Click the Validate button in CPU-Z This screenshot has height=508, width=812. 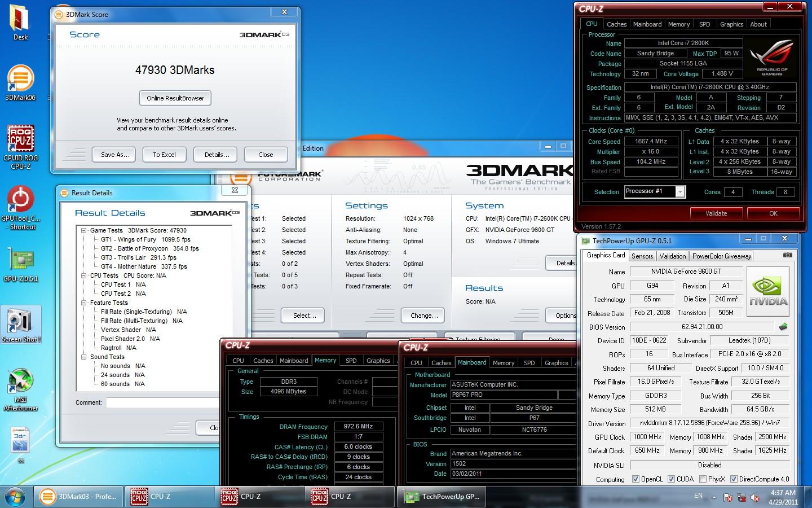pyautogui.click(x=716, y=213)
